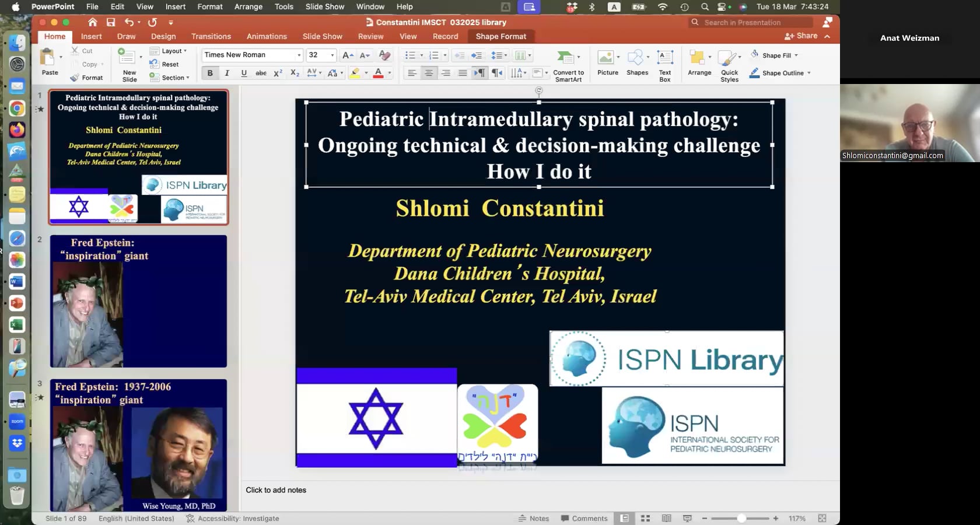
Task: Increase font size with the A-up icon
Action: click(348, 55)
